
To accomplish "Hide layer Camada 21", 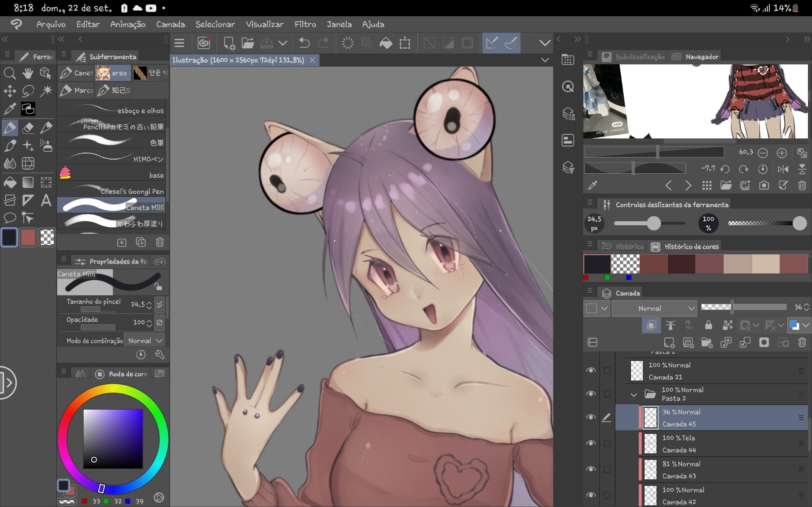I will coord(591,370).
